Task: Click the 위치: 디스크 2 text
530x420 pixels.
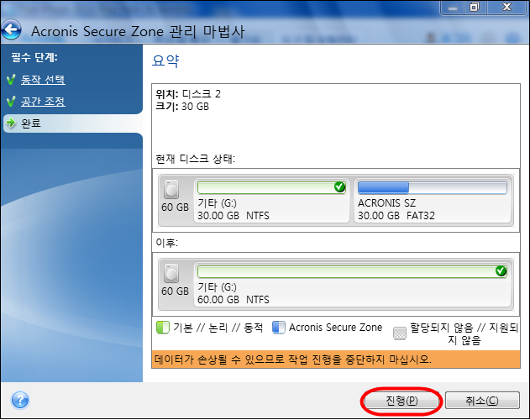Action: (188, 94)
